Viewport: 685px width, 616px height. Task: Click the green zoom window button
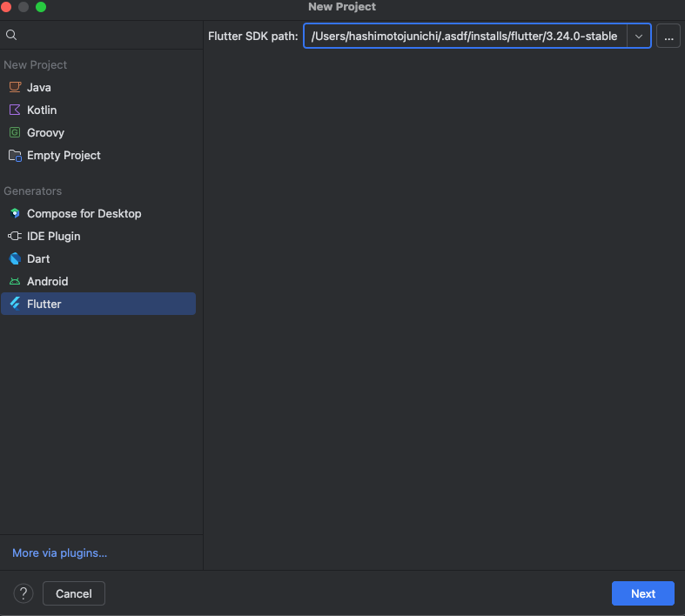pos(41,7)
